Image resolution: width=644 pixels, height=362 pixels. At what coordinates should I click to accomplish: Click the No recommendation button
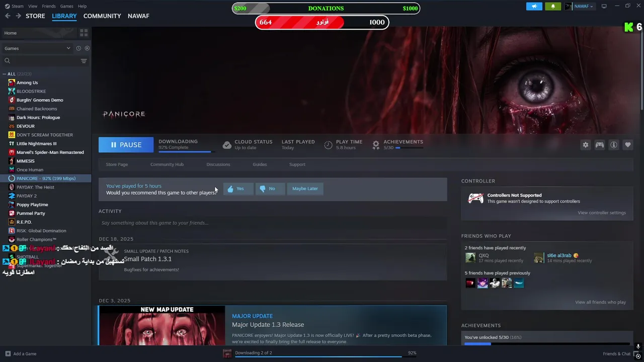click(x=270, y=189)
